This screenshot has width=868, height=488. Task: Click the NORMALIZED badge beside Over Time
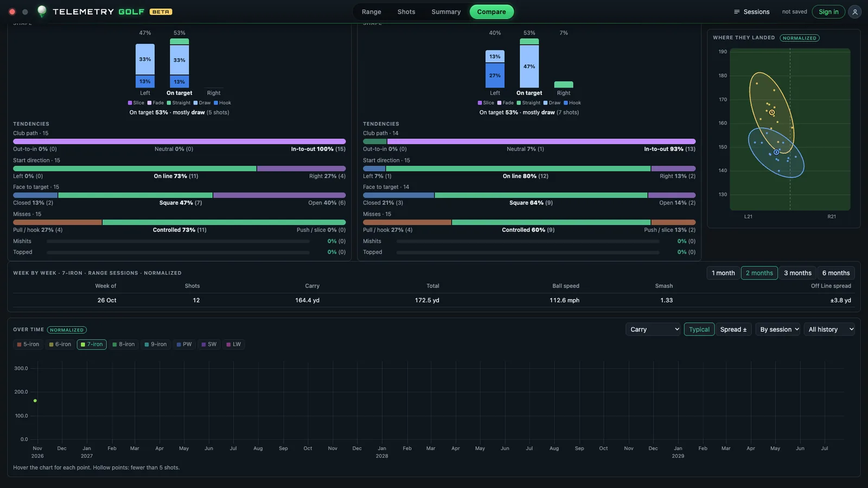pos(67,330)
